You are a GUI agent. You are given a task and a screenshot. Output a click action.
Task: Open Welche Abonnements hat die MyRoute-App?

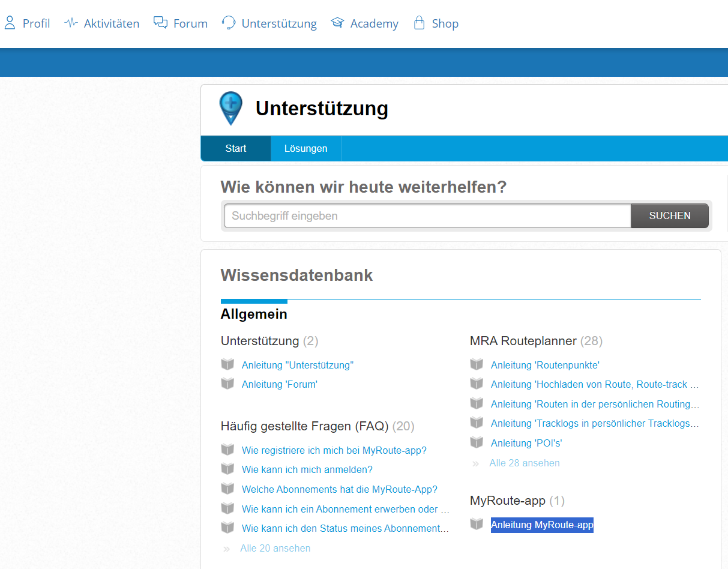[339, 489]
